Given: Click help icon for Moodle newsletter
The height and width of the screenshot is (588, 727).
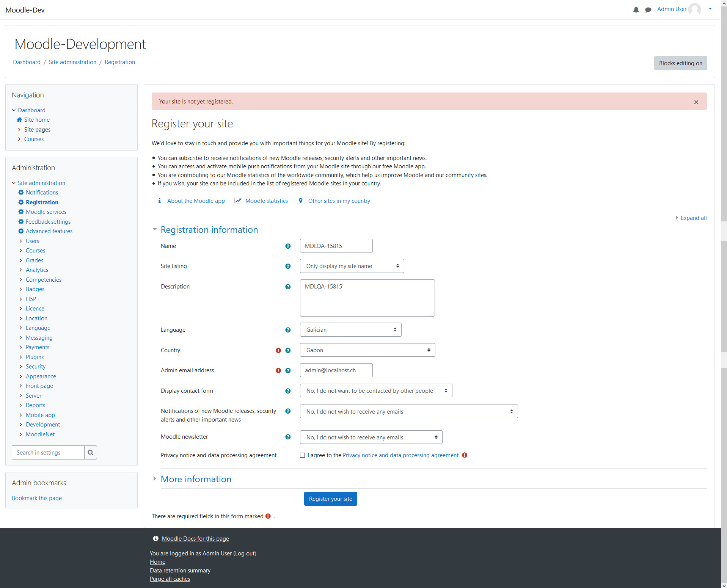Looking at the screenshot, I should pyautogui.click(x=288, y=437).
